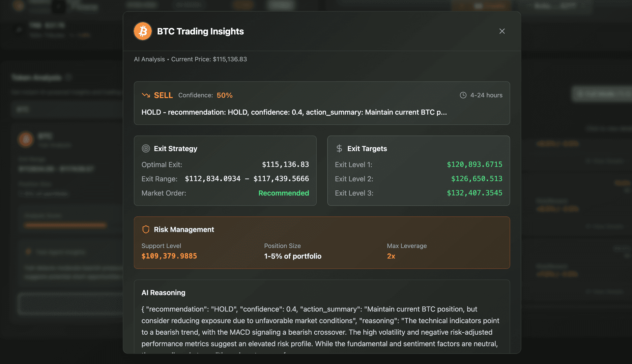Image resolution: width=632 pixels, height=364 pixels.
Task: Click the AI Reasoning heading
Action: tap(163, 293)
